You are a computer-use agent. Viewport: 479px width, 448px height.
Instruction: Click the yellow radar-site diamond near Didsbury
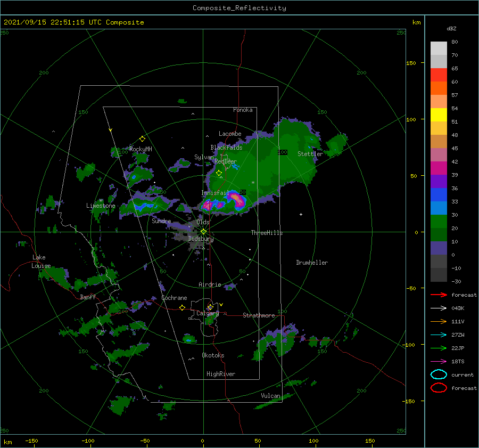203,232
